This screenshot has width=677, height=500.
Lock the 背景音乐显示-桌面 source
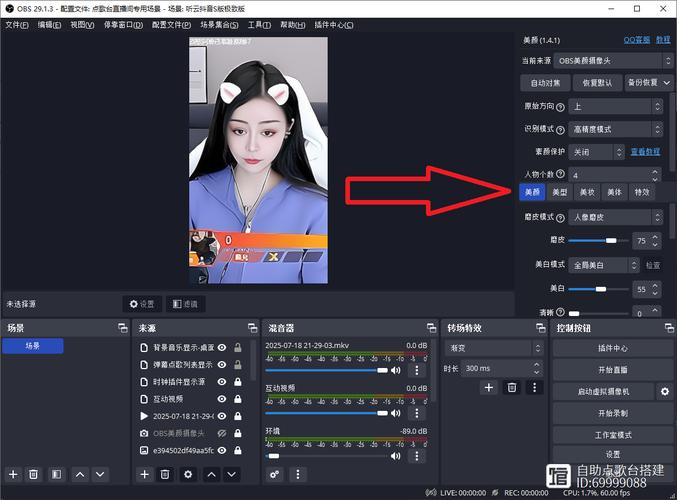[x=237, y=348]
